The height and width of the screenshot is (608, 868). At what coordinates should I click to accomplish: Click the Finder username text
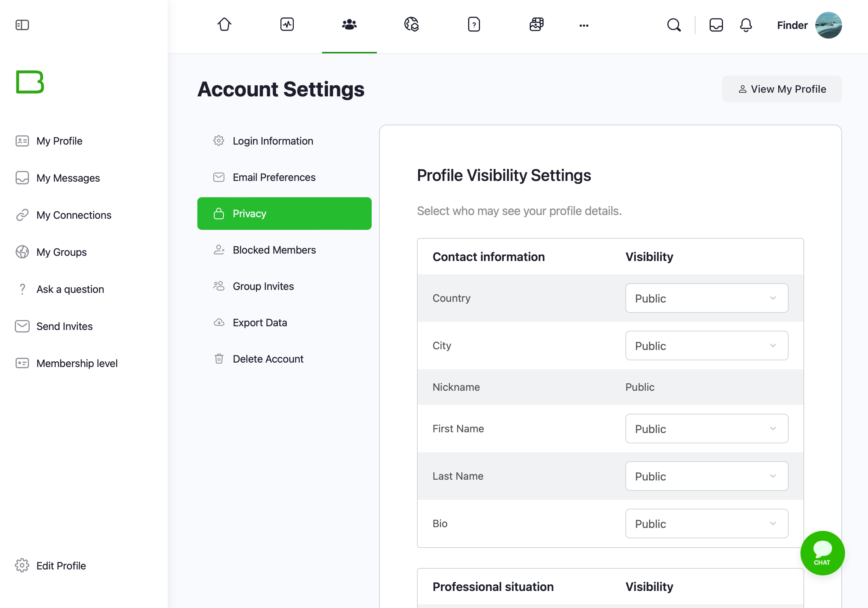coord(792,25)
